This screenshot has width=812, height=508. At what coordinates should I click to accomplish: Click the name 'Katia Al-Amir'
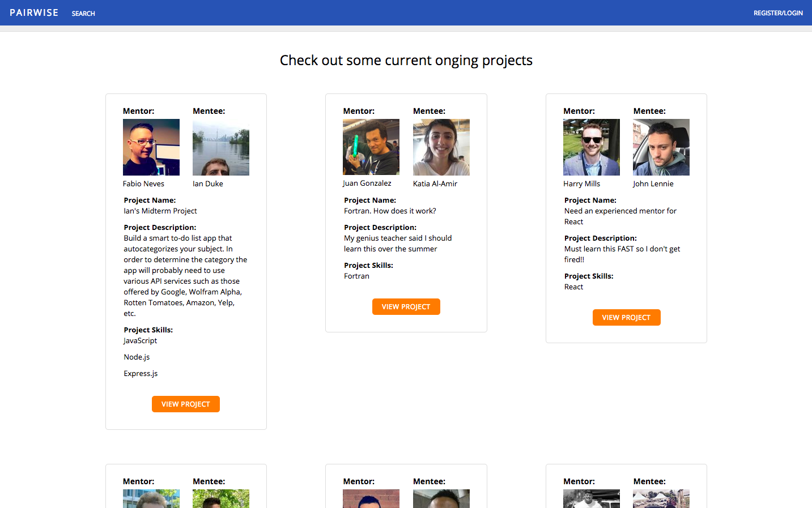click(x=435, y=183)
